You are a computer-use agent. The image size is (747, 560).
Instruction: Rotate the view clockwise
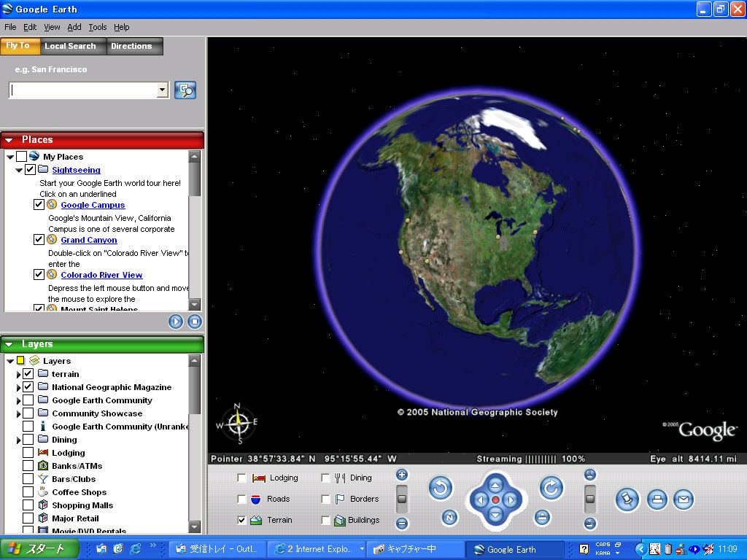(551, 488)
